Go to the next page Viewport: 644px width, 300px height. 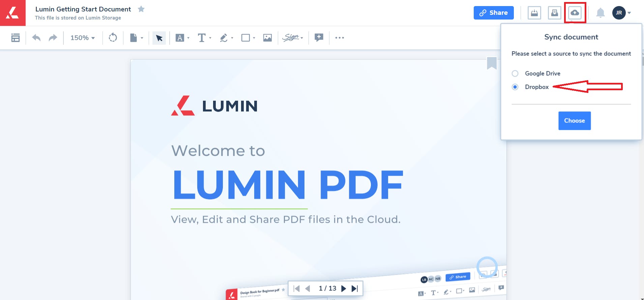(x=344, y=289)
